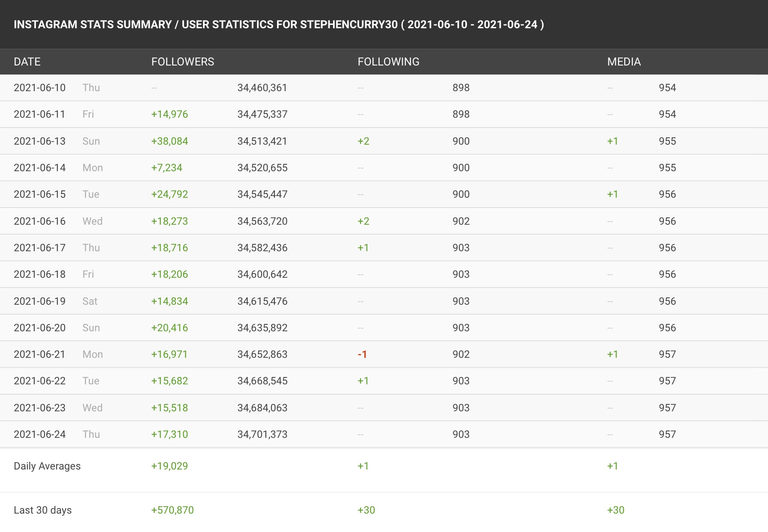Click the +38,084 follower gain value
768x532 pixels.
point(170,141)
